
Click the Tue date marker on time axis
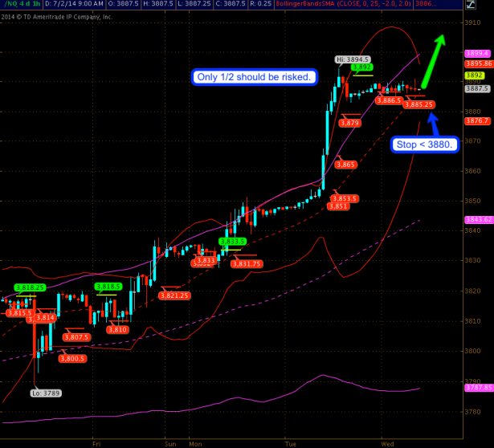[x=291, y=444]
